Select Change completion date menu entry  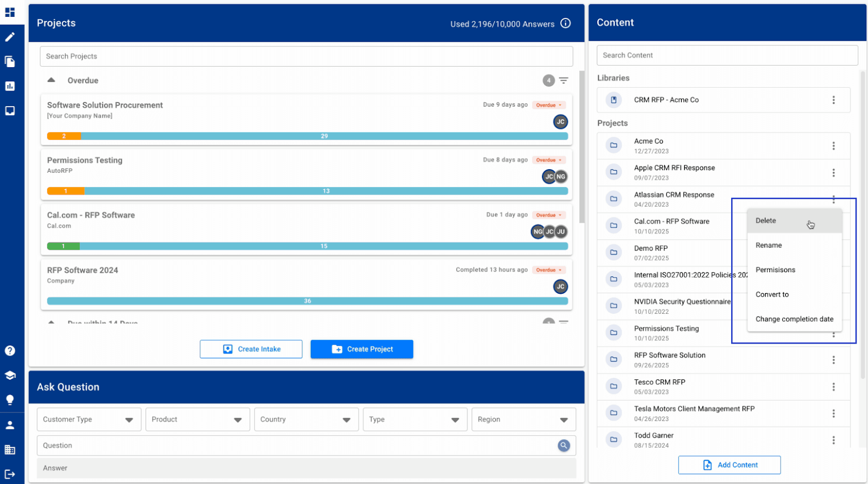794,319
